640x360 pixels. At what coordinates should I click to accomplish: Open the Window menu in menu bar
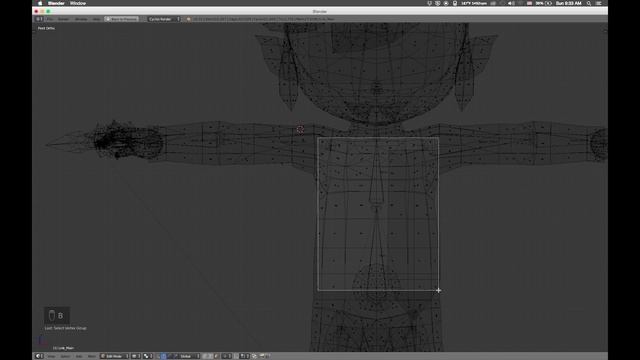coord(78,3)
